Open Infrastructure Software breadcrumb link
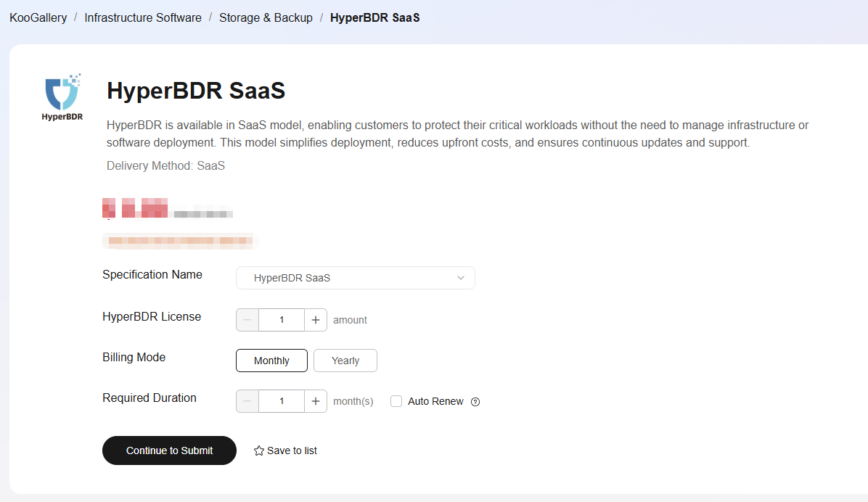The image size is (868, 502). point(143,17)
